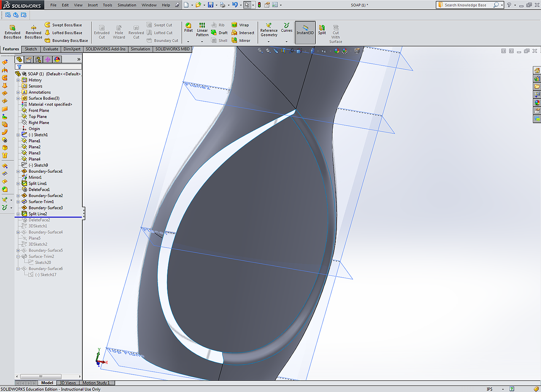Expand the Surface Bodies(3) folder
The image size is (541, 392).
tap(18, 98)
